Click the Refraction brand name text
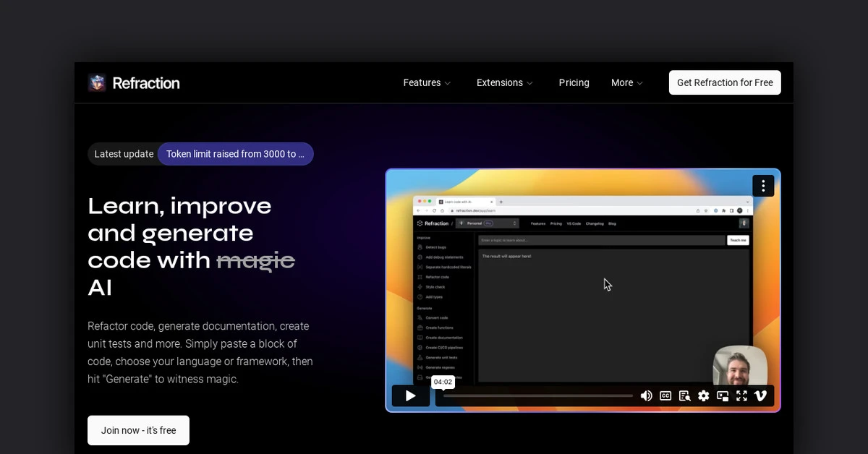The height and width of the screenshot is (454, 868). (x=146, y=83)
